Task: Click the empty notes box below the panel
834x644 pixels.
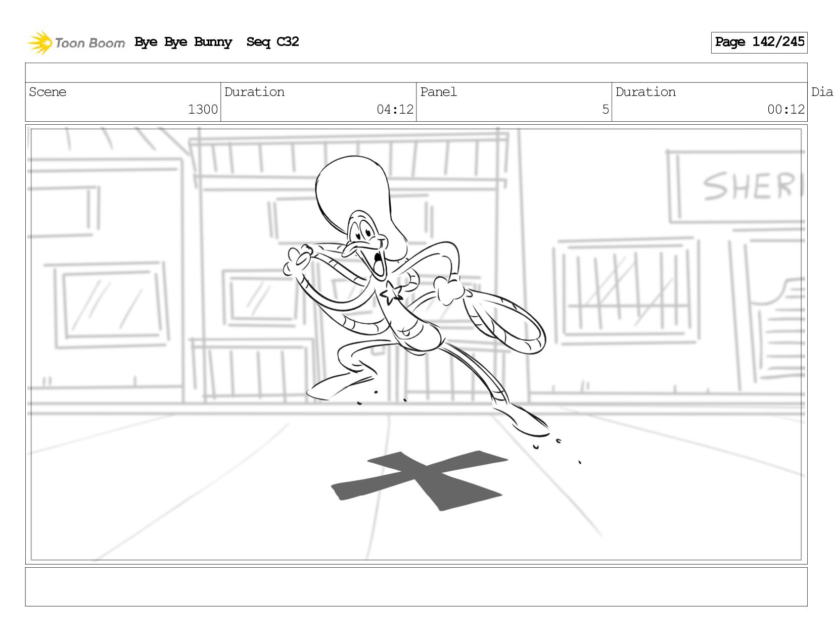Action: coord(416,587)
